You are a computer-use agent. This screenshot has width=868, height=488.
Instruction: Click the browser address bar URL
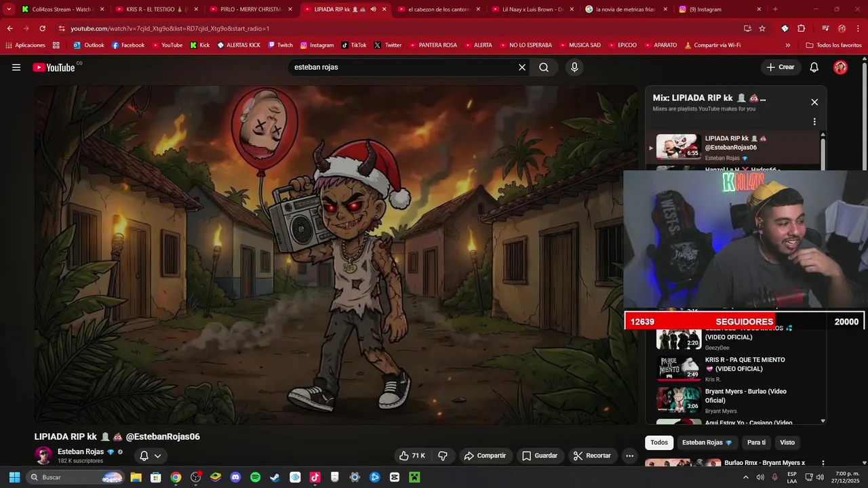coord(170,28)
